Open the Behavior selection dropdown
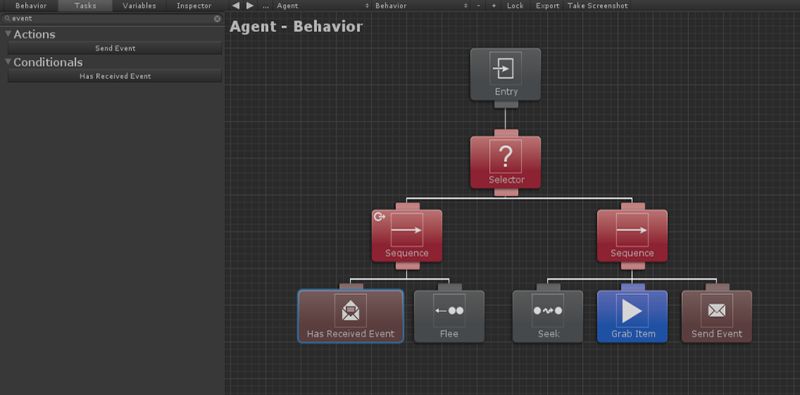The width and height of the screenshot is (800, 395). (420, 6)
